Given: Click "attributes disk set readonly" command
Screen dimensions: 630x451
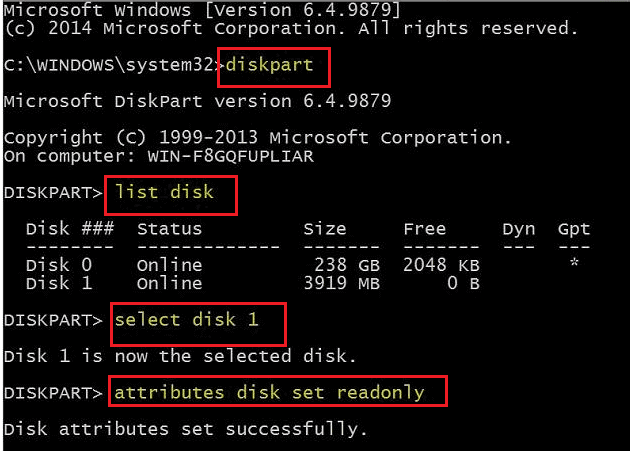Looking at the screenshot, I should tap(269, 392).
